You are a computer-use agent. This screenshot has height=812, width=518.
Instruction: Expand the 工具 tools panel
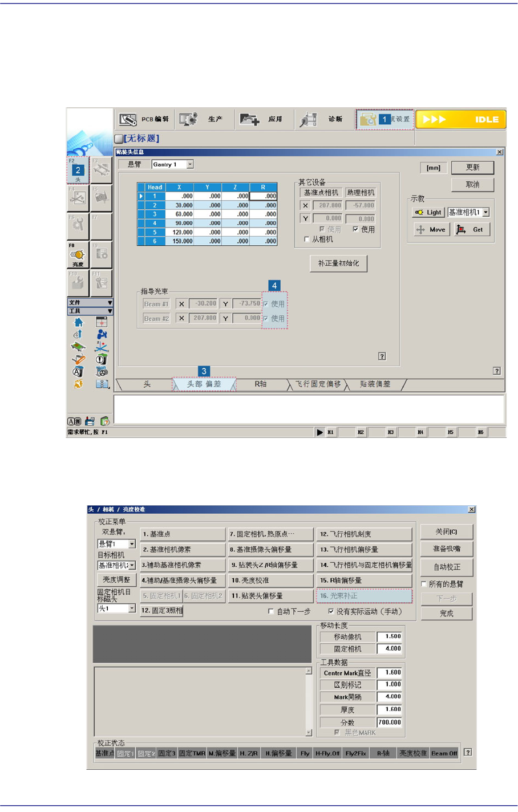(90, 311)
